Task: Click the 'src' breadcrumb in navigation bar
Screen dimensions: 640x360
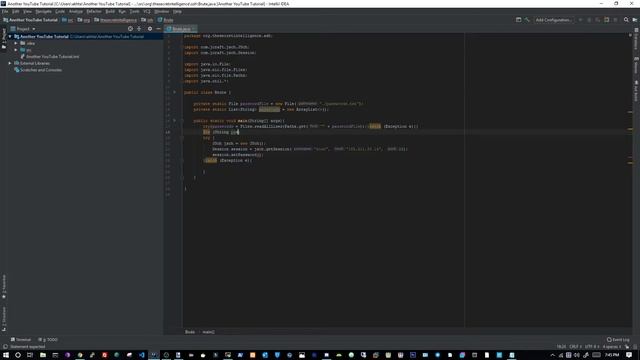Action: click(x=68, y=20)
